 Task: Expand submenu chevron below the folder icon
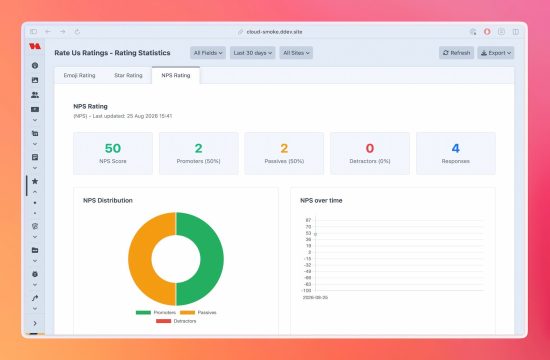click(x=35, y=261)
